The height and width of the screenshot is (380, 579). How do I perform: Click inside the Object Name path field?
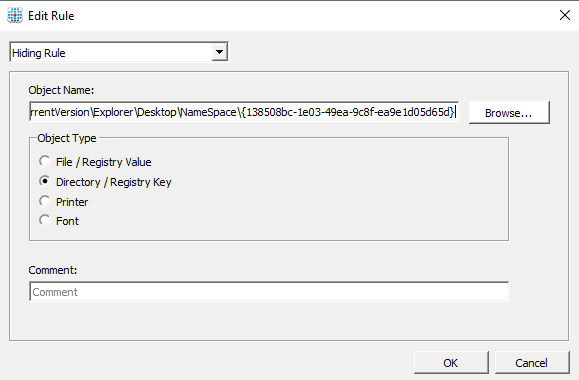[x=244, y=112]
